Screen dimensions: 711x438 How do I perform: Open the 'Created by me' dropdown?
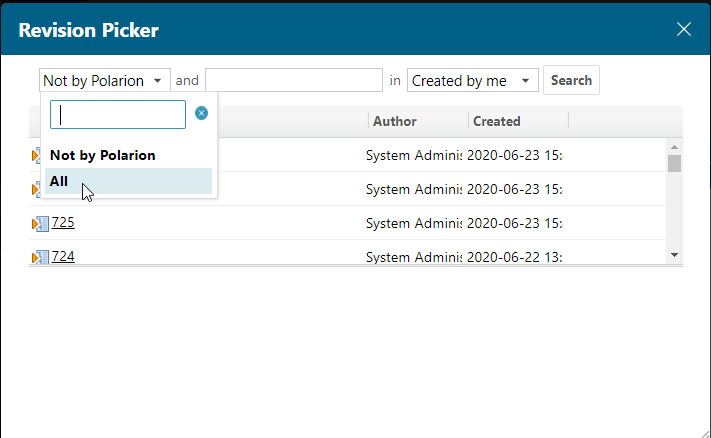pos(473,81)
